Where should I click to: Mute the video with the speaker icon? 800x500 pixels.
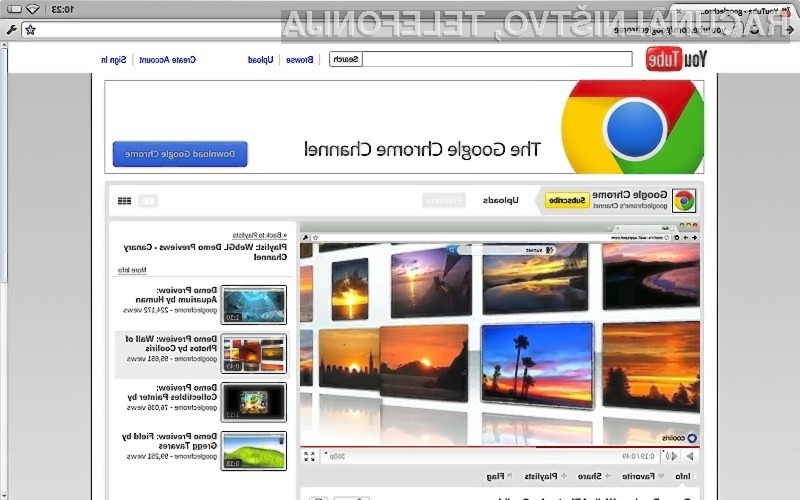click(671, 456)
